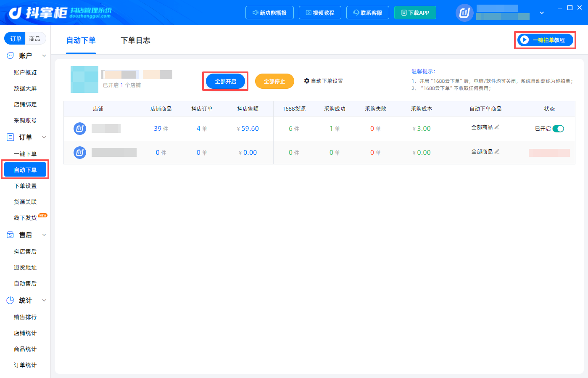This screenshot has width=588, height=378.
Task: Click the edit pencil in second shop row
Action: (497, 151)
